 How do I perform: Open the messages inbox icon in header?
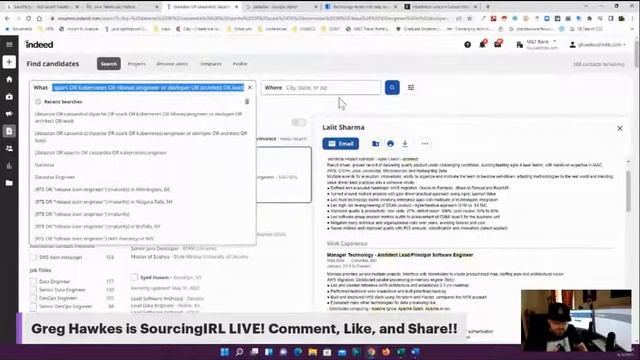(498, 44)
